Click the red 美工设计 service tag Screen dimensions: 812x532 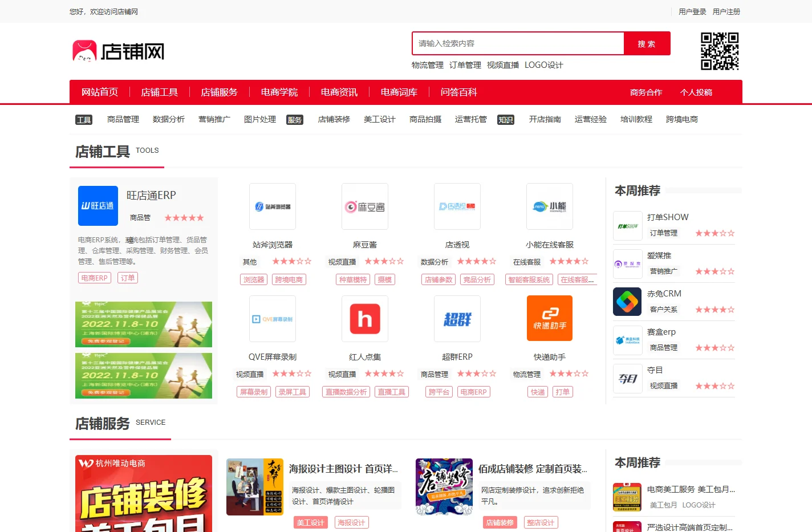pyautogui.click(x=311, y=522)
